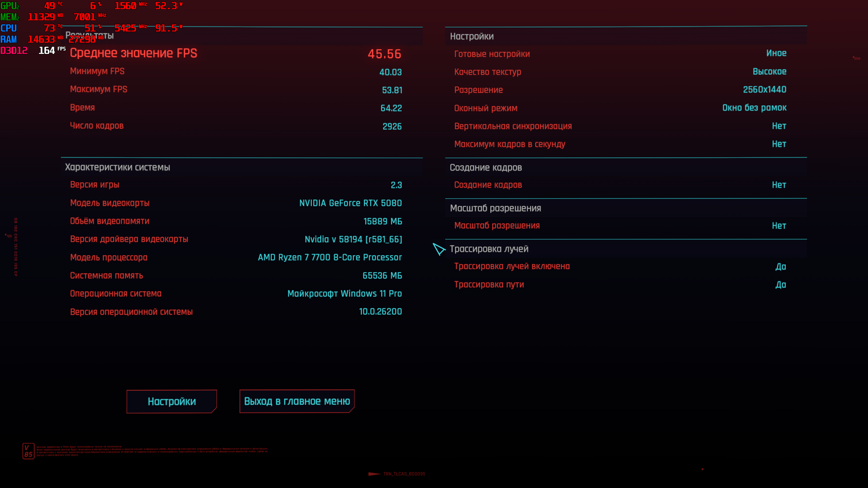Click the Трассировка лучей section header
Image resolution: width=868 pixels, height=488 pixels.
489,249
